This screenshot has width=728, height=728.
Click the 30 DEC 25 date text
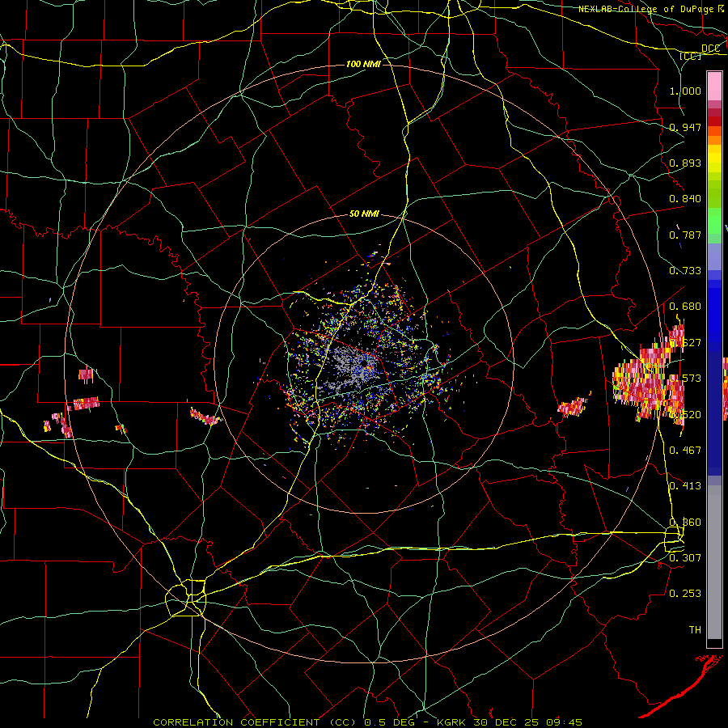coord(505,722)
